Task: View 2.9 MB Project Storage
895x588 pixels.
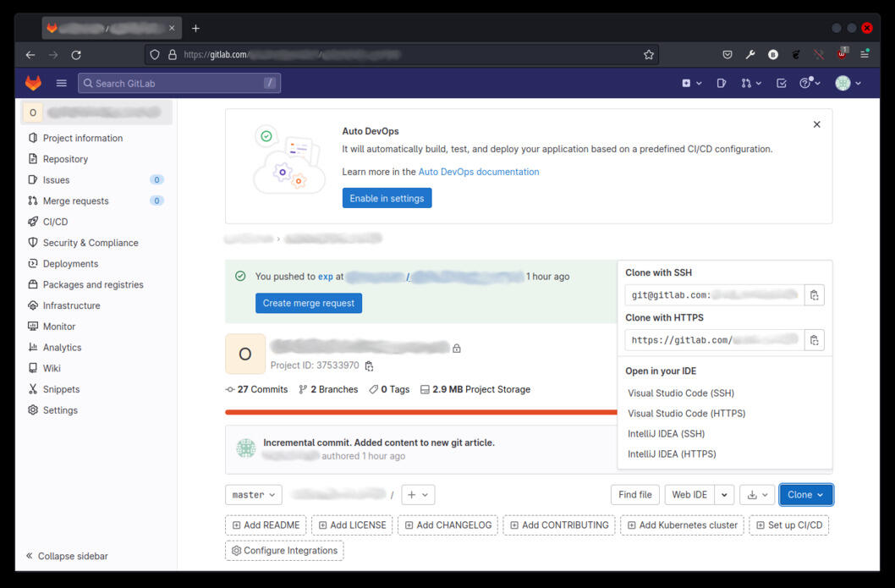Action: click(x=475, y=389)
